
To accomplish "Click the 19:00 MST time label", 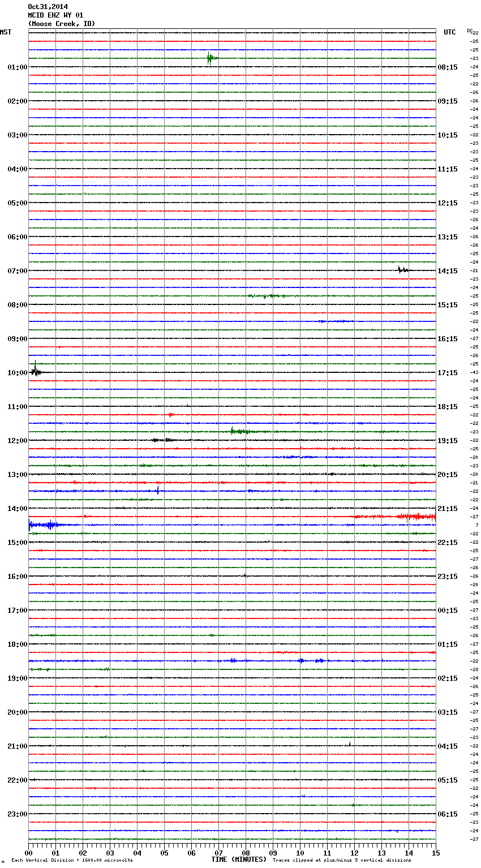I will [x=18, y=678].
